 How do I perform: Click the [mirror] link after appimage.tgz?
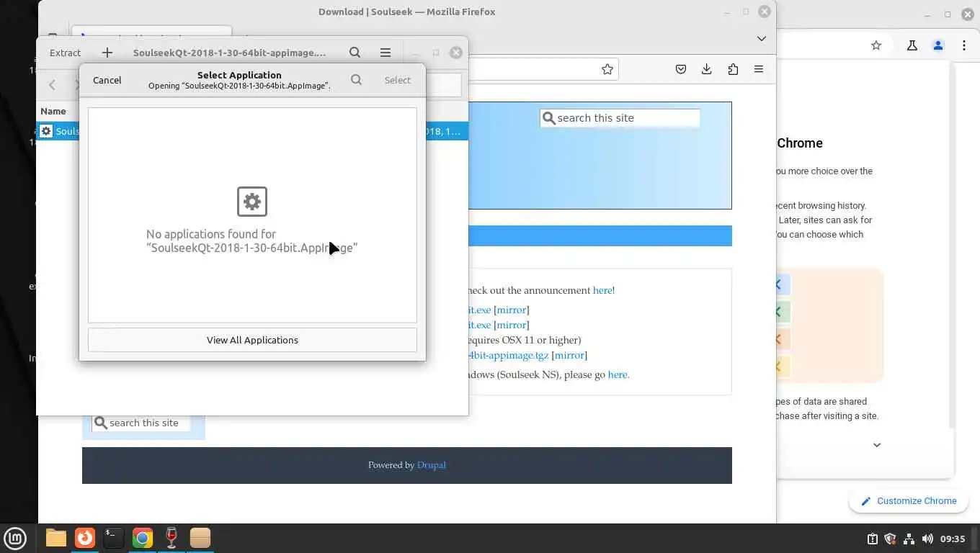click(x=569, y=355)
